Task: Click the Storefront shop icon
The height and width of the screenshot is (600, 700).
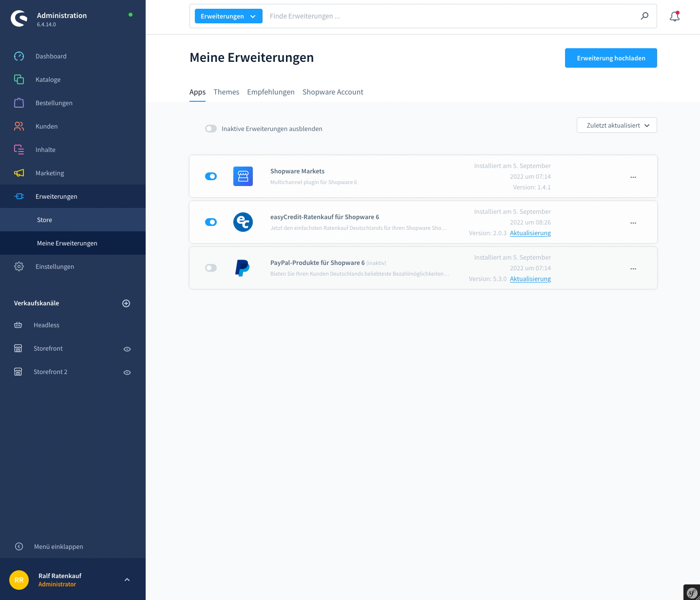Action: point(18,348)
